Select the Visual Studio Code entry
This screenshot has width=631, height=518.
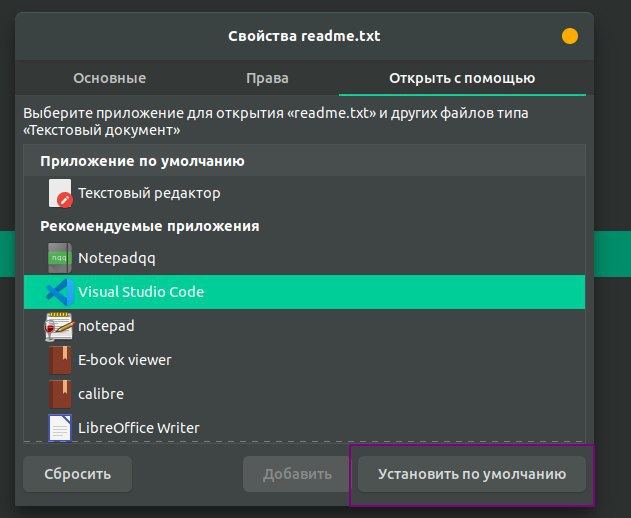point(304,292)
